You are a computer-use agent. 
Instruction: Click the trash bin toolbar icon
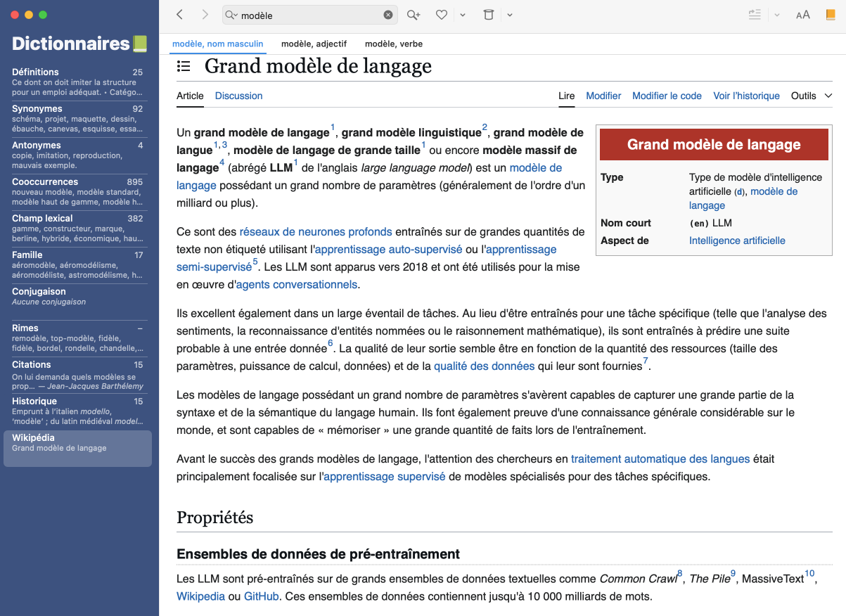(x=489, y=15)
